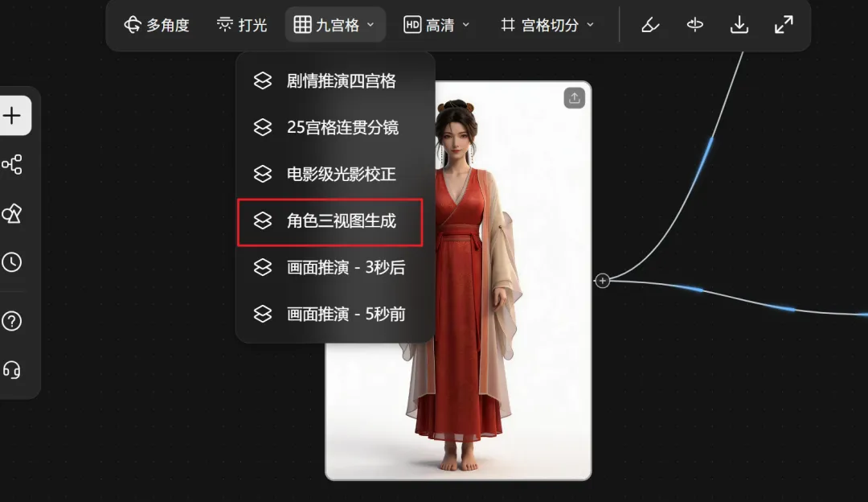Screen dimensions: 868x502
Task: Open the customer support headset icon
Action: (11, 369)
